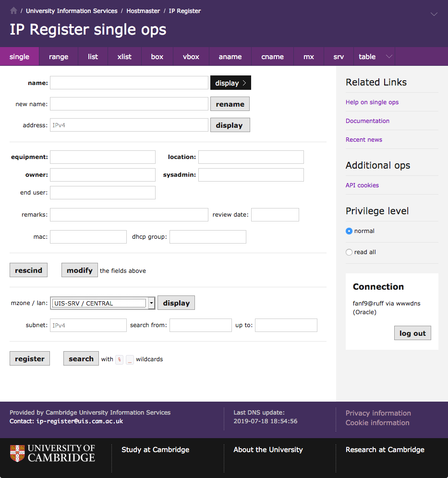Click the black display button beside name
Screen dimensions: 448x478
coord(230,83)
